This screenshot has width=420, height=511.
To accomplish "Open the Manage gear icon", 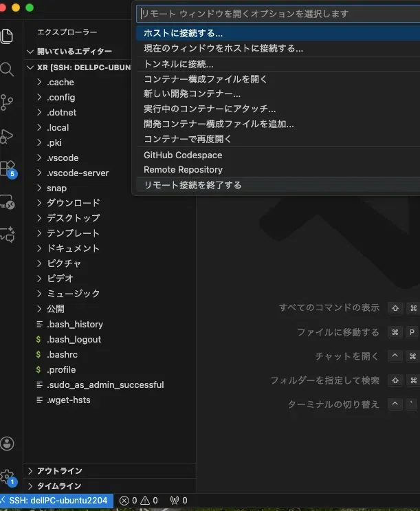I will click(8, 478).
